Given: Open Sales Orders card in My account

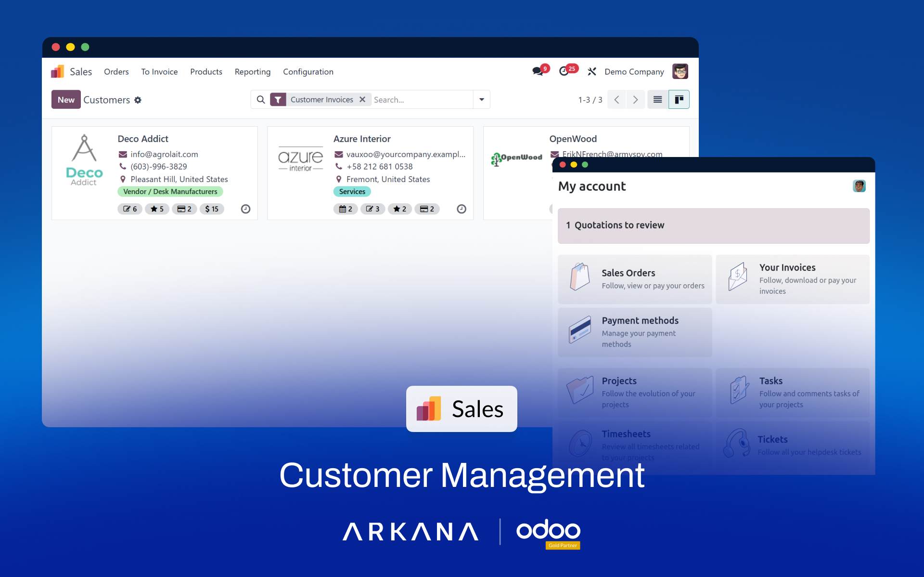Looking at the screenshot, I should [x=635, y=279].
